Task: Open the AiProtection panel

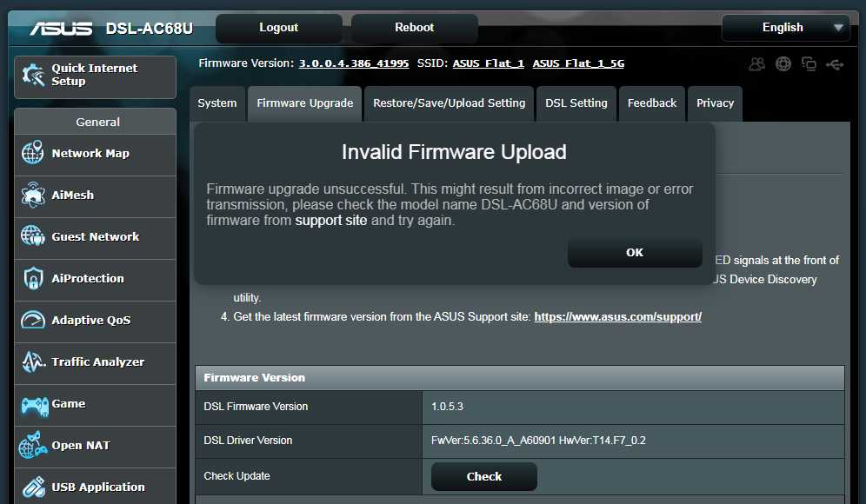Action: coord(95,280)
